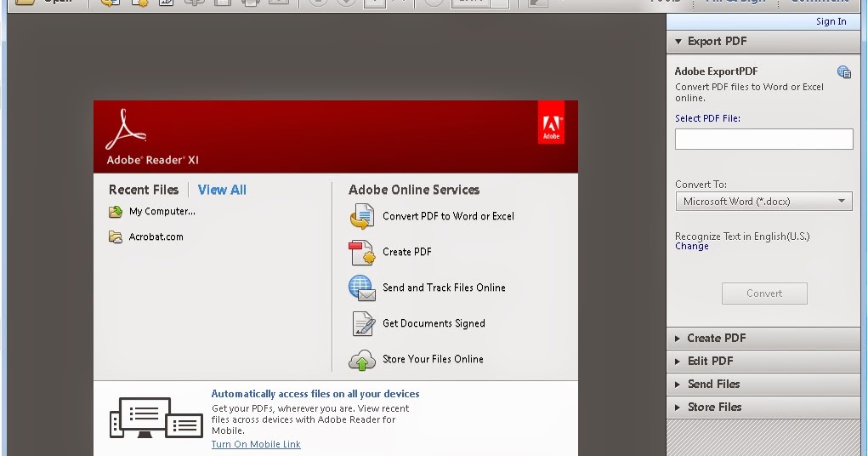Open View All recent files
Image resolution: width=868 pixels, height=456 pixels.
(222, 190)
